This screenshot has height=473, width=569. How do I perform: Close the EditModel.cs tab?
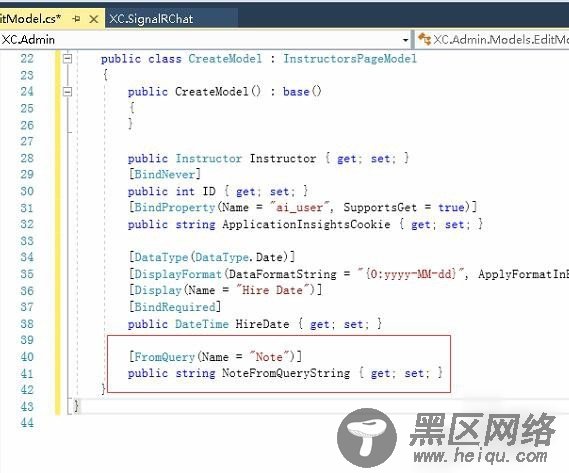(94, 19)
